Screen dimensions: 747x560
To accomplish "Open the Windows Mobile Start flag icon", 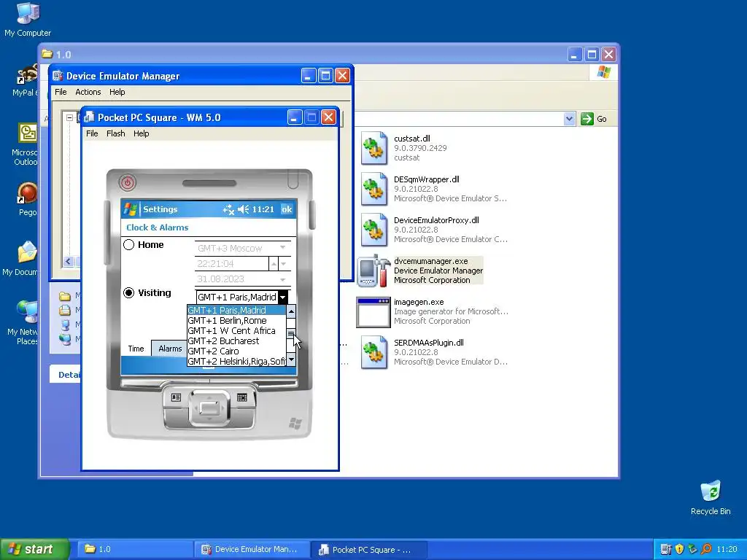I will (x=130, y=209).
